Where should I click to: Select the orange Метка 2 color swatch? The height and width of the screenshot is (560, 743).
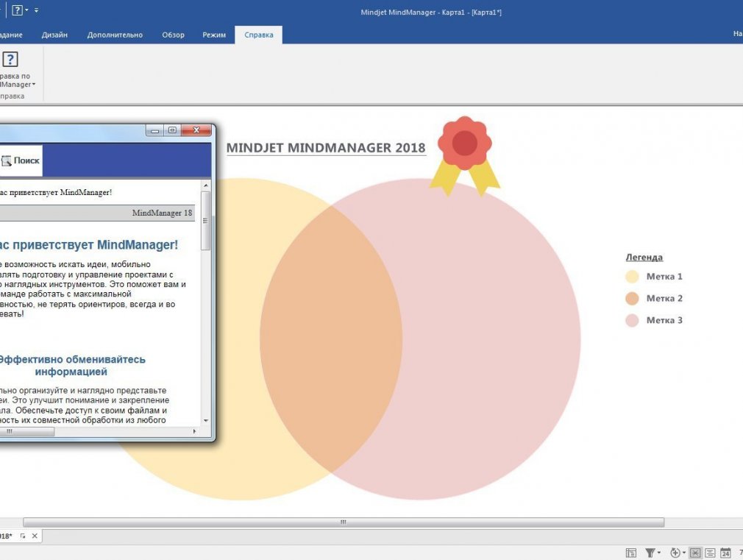(632, 298)
